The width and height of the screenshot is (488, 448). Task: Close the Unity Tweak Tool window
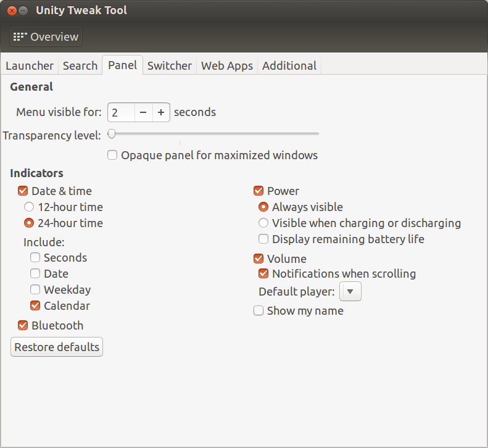pyautogui.click(x=12, y=11)
